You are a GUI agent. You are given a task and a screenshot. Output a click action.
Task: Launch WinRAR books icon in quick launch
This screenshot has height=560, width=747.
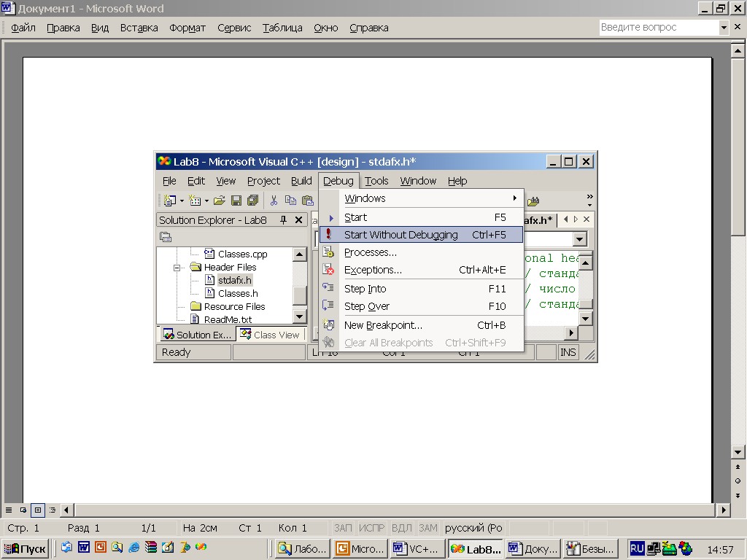(x=151, y=548)
